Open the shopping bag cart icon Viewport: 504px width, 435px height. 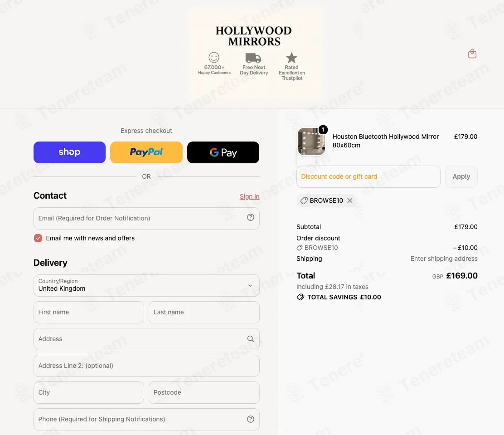[x=472, y=54]
